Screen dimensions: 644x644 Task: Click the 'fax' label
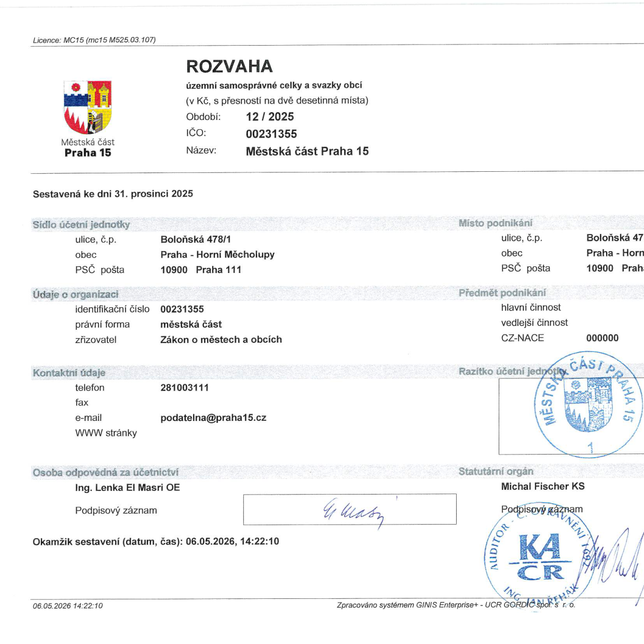tap(81, 403)
